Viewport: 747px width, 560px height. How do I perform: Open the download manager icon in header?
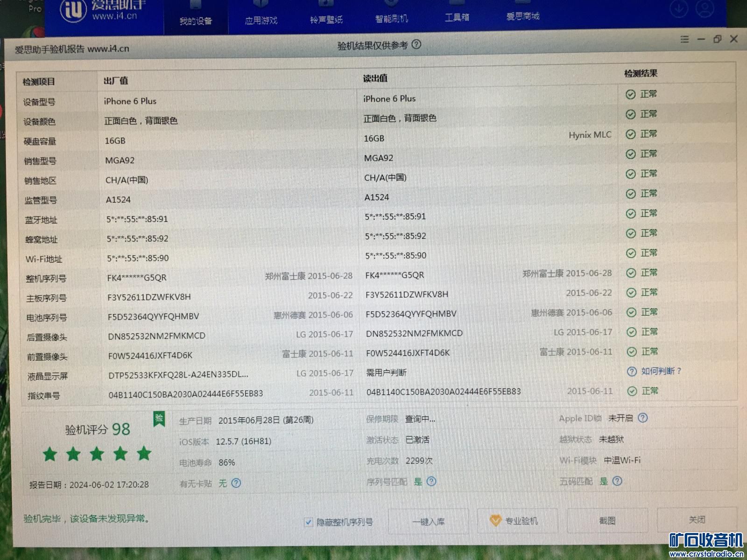pyautogui.click(x=678, y=8)
